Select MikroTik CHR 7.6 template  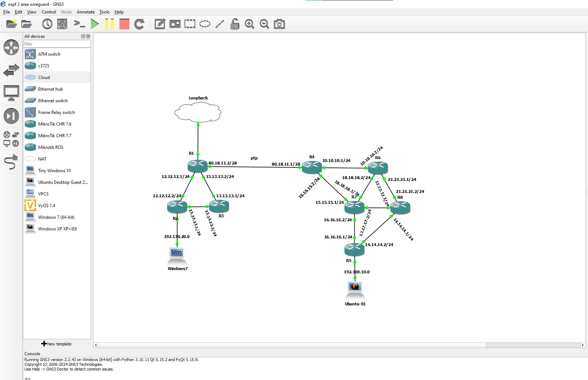(57, 124)
